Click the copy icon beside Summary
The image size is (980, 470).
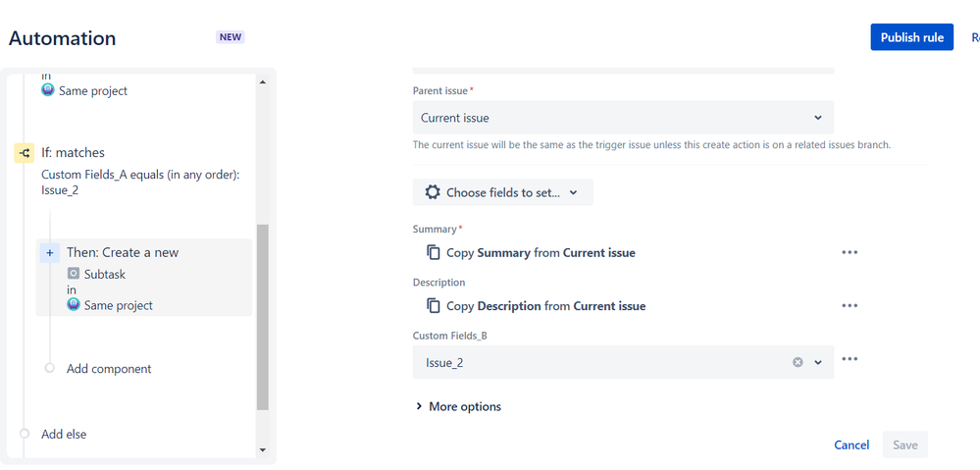(x=433, y=253)
